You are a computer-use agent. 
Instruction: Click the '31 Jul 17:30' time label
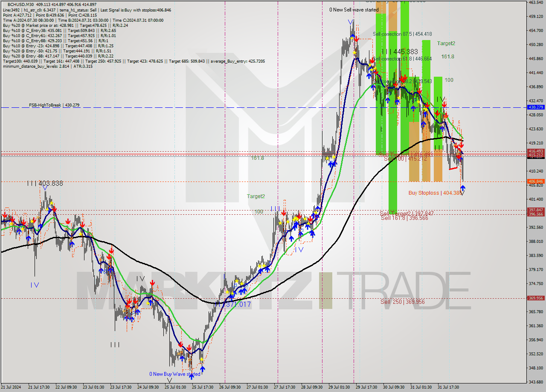click(448, 387)
